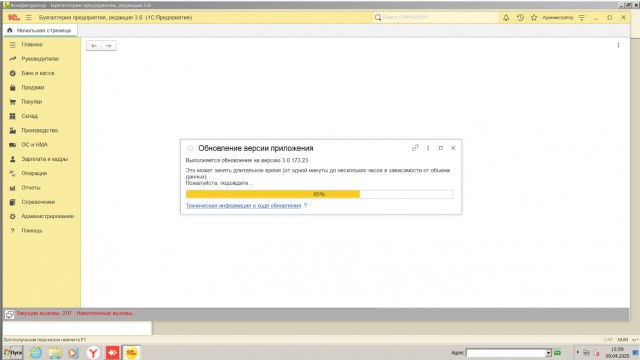Open service settings lines icon near Администратор

(x=582, y=18)
